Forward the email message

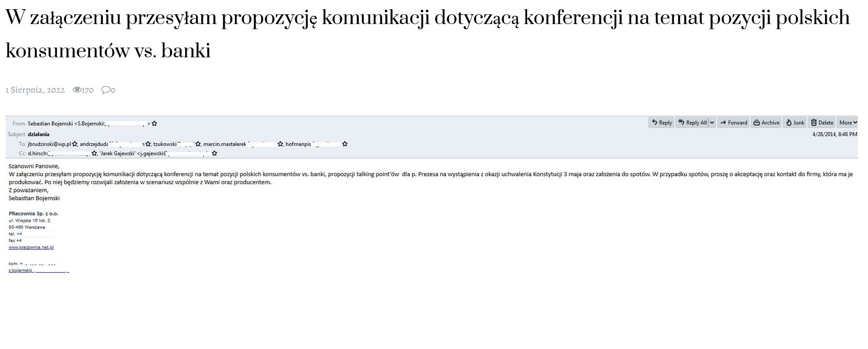(x=733, y=123)
